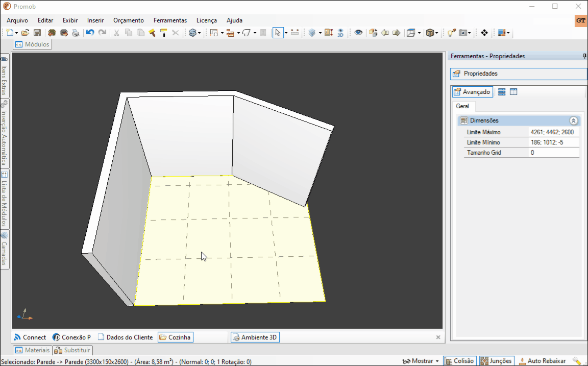Viewport: 588px width, 366px height.
Task: Close the Ambiente 3D view with the X
Action: point(438,337)
